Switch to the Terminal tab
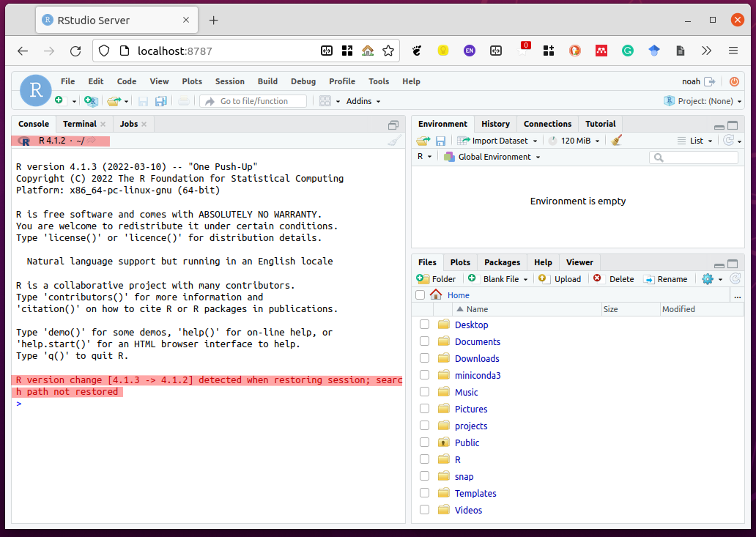 click(x=80, y=124)
